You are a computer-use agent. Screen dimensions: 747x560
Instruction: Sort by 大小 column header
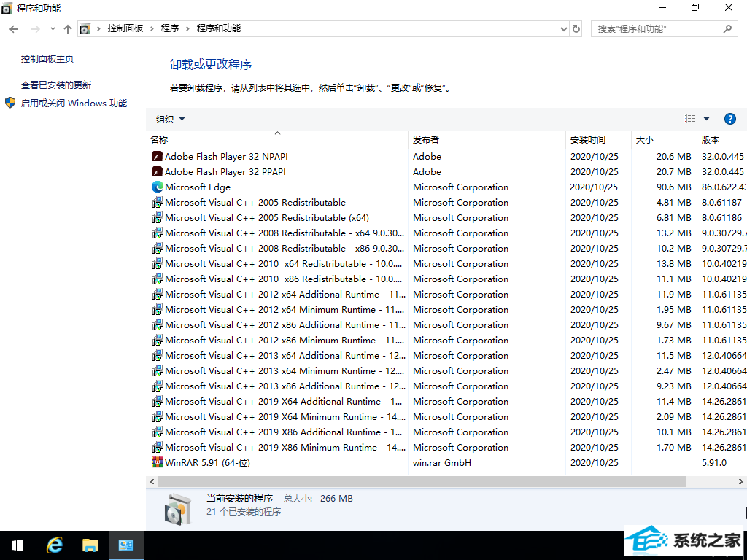coord(664,139)
